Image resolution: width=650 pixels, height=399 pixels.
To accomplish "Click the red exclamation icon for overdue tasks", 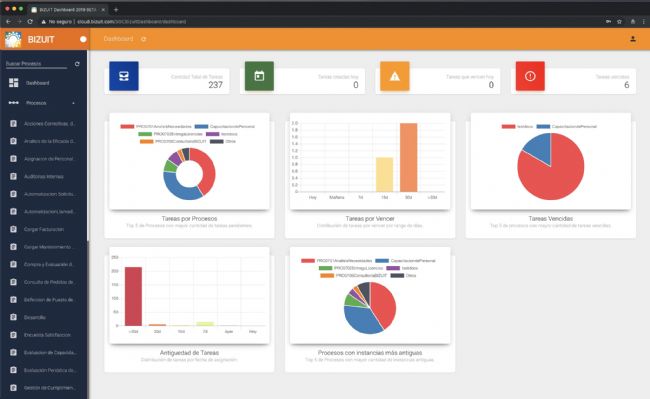I will click(530, 76).
